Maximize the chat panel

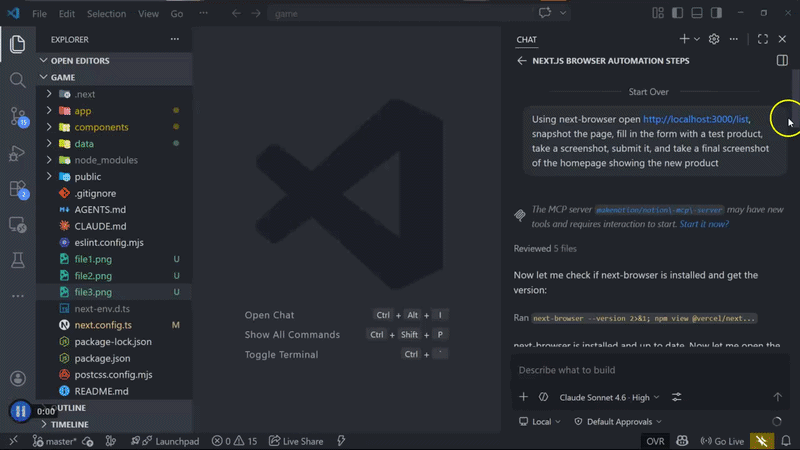click(x=763, y=39)
